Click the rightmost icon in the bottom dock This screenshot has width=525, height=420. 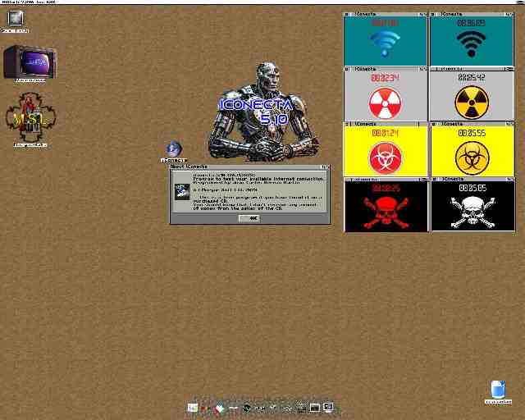pos(328,407)
